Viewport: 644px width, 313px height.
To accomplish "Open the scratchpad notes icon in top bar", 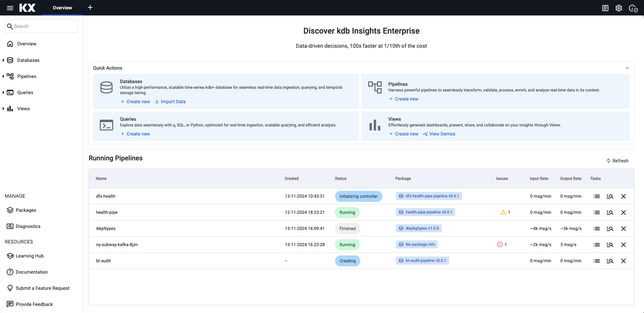I will click(605, 8).
